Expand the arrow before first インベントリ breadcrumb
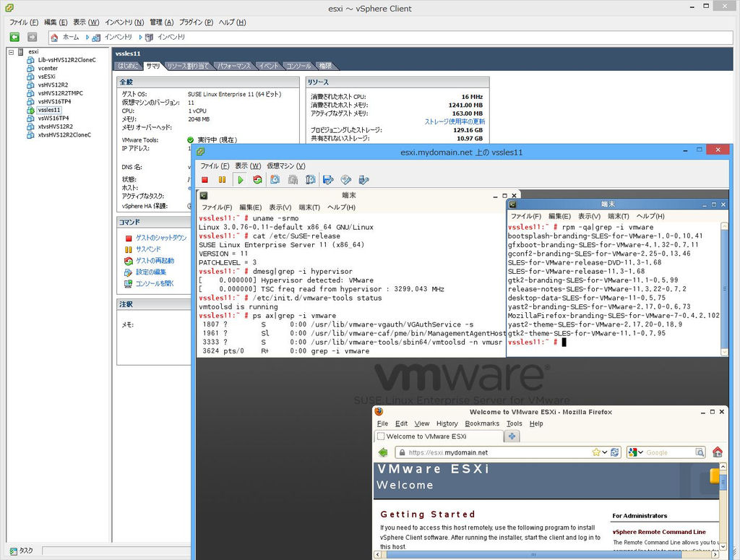740x560 pixels. coord(87,37)
